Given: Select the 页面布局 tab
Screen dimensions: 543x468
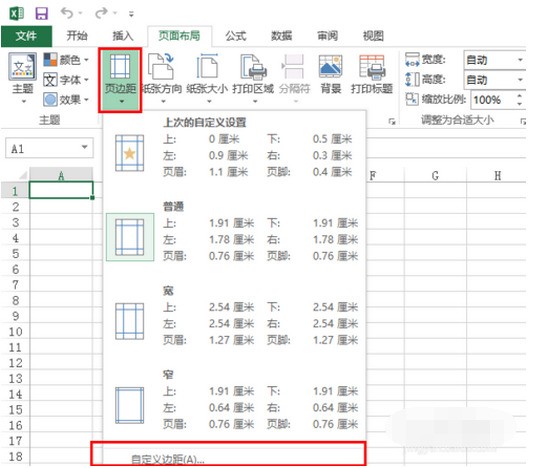Looking at the screenshot, I should [179, 36].
